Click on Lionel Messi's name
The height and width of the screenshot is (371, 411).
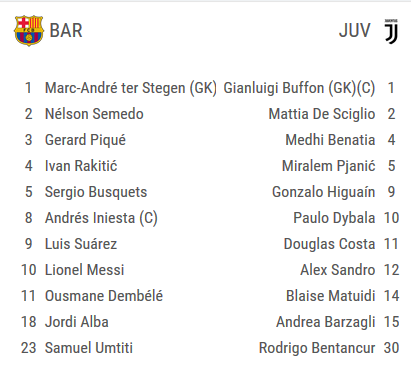pyautogui.click(x=85, y=270)
